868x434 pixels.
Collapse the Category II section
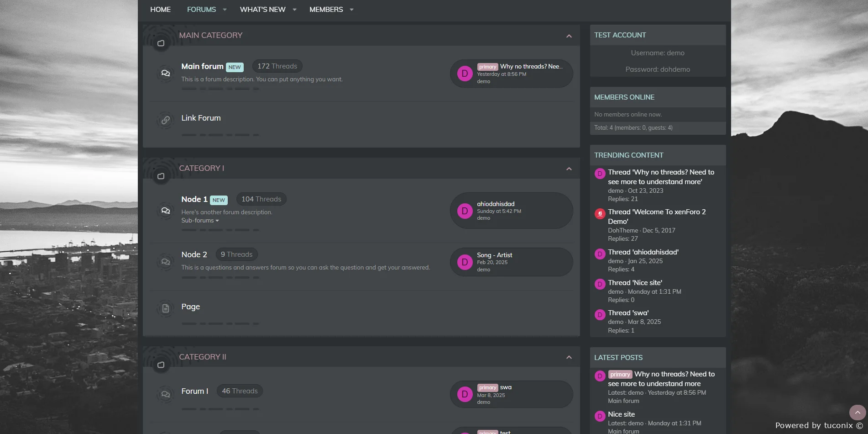569,357
